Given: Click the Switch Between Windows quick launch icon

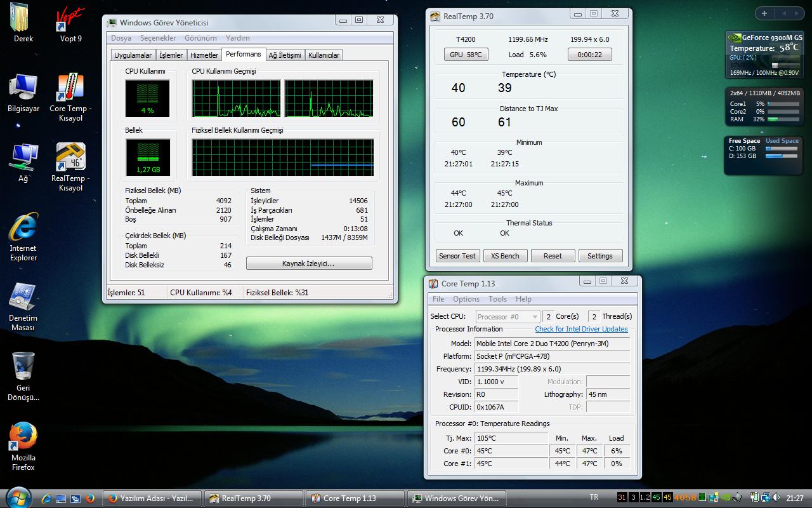Looking at the screenshot, I should pyautogui.click(x=75, y=498).
